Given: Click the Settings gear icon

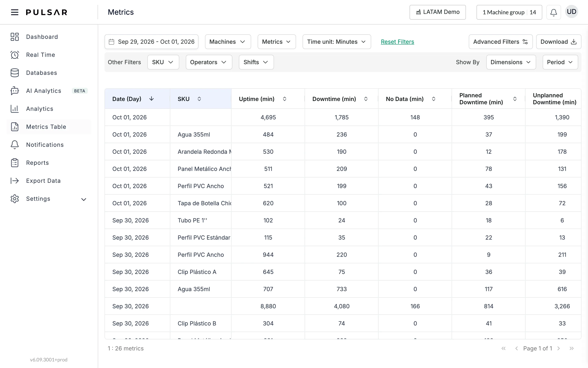Looking at the screenshot, I should coord(14,199).
